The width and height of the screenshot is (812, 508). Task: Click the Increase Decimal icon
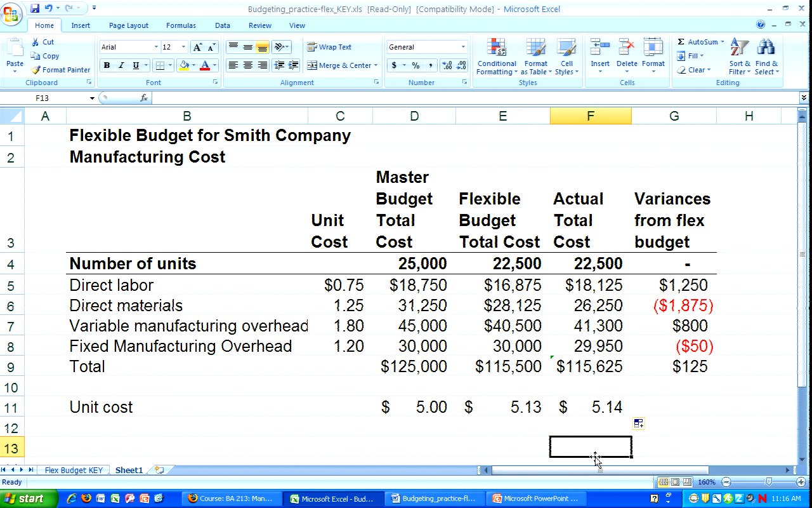446,65
